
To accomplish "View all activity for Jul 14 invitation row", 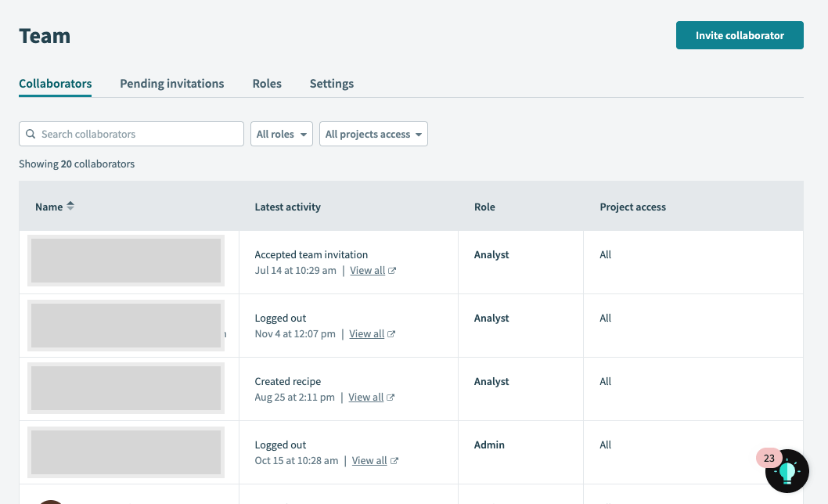I will tap(368, 271).
